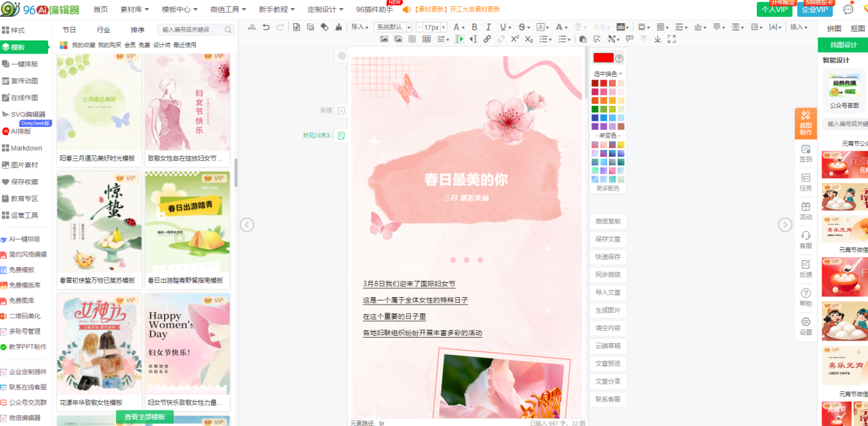Open the 素材库 top menu
The height and width of the screenshot is (426, 868).
[x=135, y=9]
